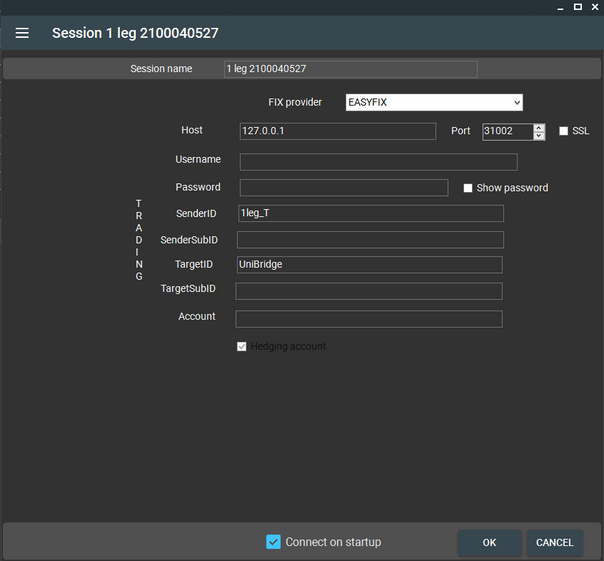Viewport: 604px width, 561px height.
Task: Click the Account input field
Action: 368,319
